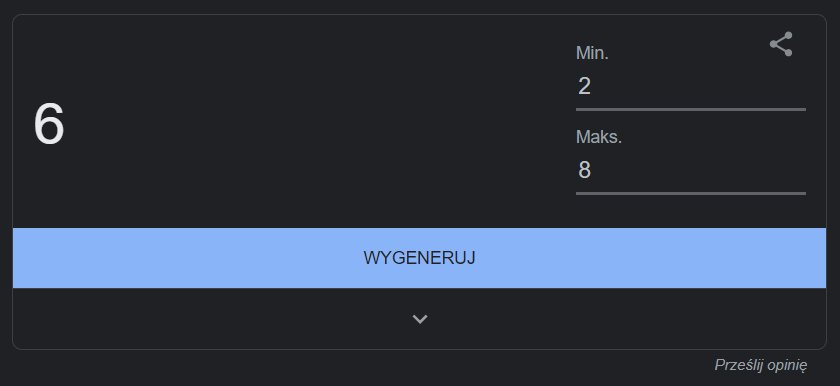Expand the card with the down chevron
This screenshot has height=386, width=840.
coord(419,319)
